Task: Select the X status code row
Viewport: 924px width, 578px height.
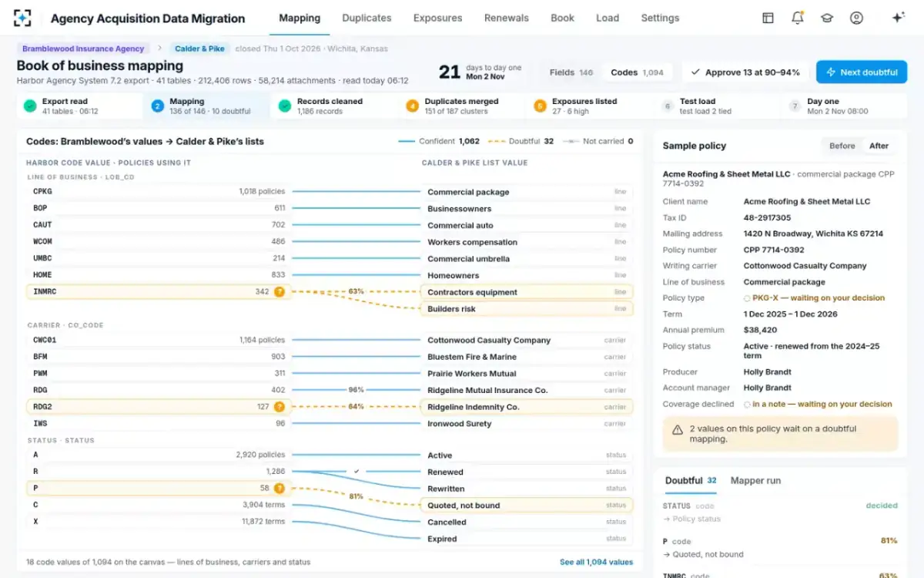Action: (x=159, y=522)
